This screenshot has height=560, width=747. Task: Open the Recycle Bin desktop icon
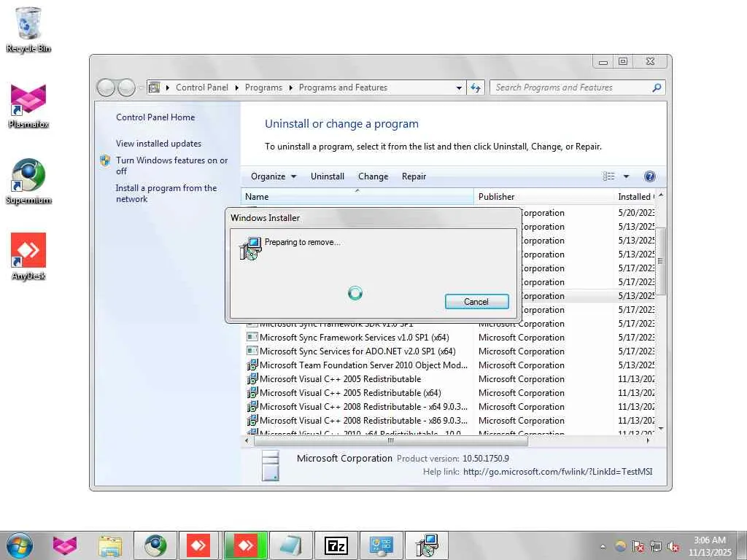click(28, 29)
